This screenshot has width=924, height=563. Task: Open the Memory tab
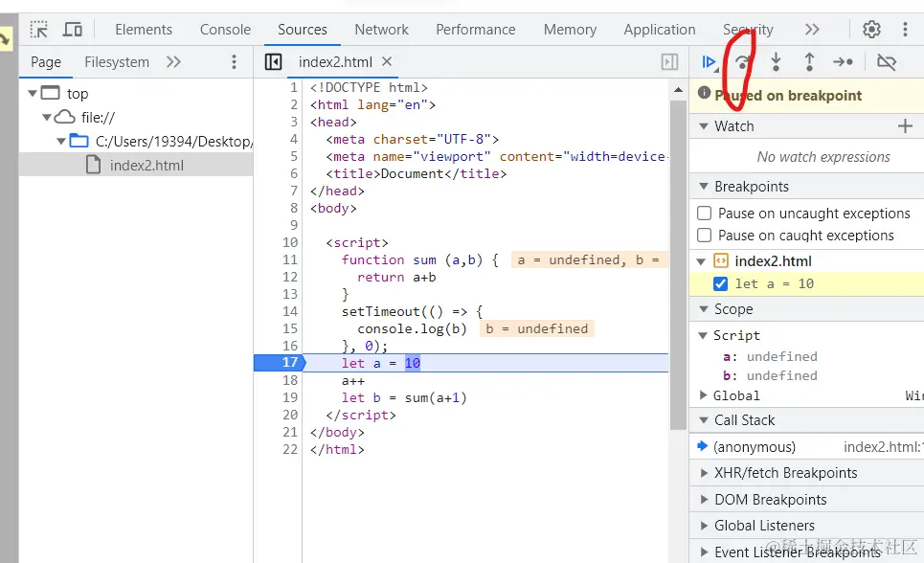(x=570, y=30)
